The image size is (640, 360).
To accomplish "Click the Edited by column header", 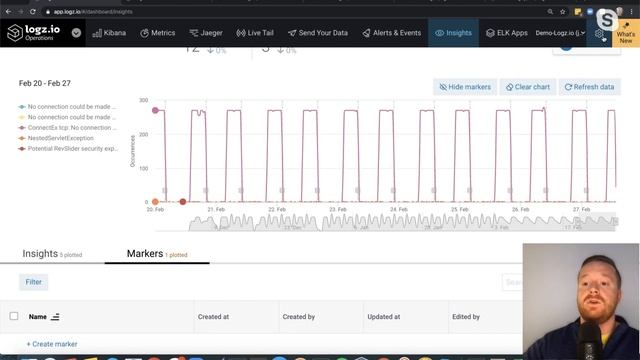I will [x=466, y=317].
